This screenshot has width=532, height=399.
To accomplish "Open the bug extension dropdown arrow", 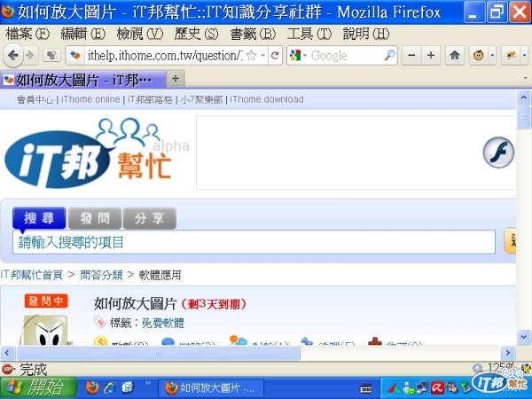I will 524,55.
